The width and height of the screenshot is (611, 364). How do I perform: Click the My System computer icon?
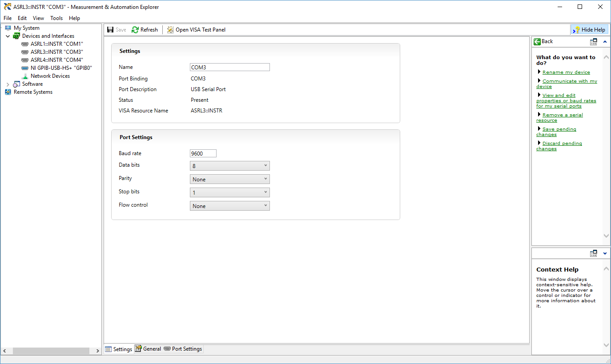pos(8,28)
